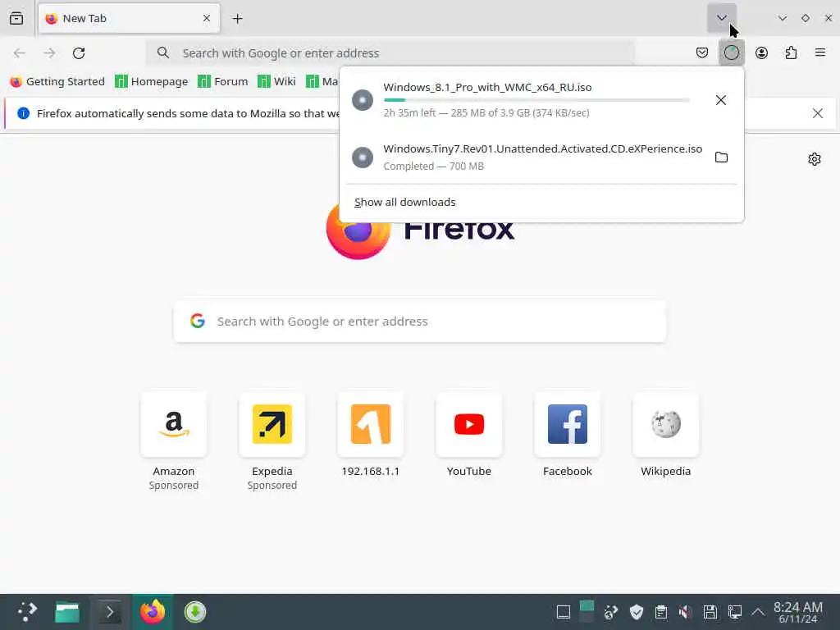
Task: Select the New Tab tab
Action: click(x=129, y=18)
